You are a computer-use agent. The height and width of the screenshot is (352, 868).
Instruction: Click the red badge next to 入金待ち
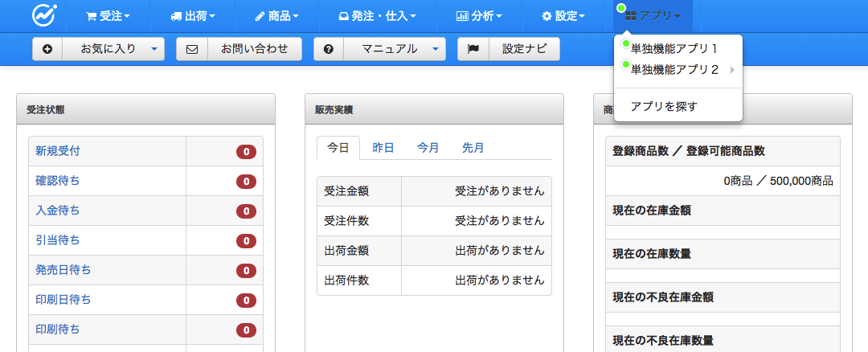(x=246, y=211)
